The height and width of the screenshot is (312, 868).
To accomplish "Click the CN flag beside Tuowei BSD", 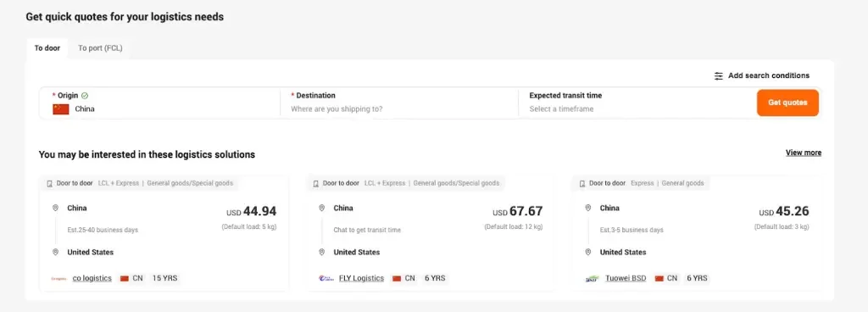I will [x=659, y=278].
